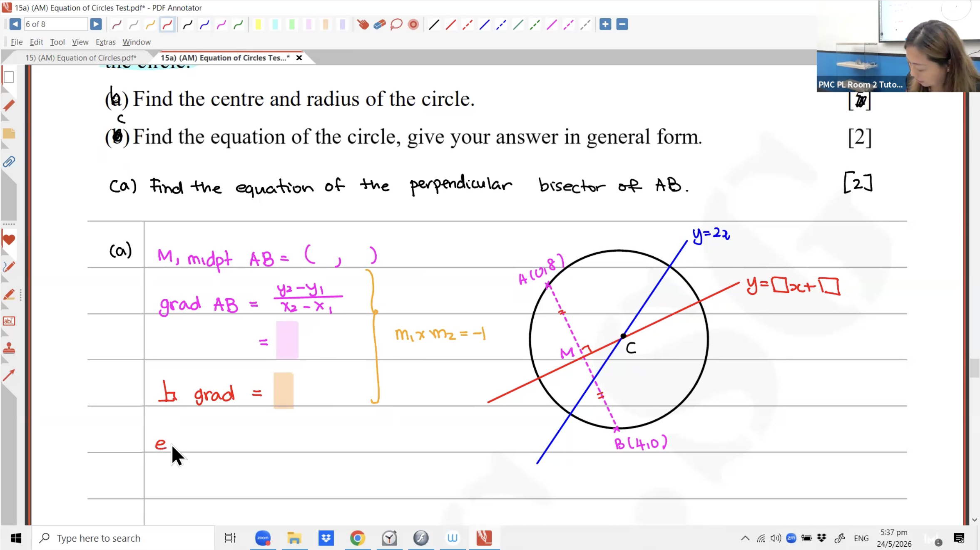Go to the next page arrow
The width and height of the screenshot is (980, 550).
[96, 24]
